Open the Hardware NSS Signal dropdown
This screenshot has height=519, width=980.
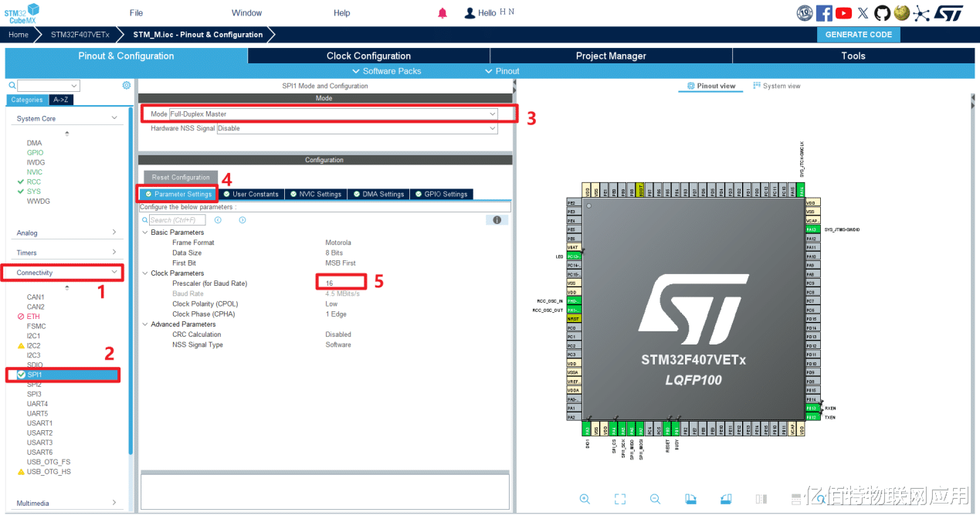pos(357,128)
